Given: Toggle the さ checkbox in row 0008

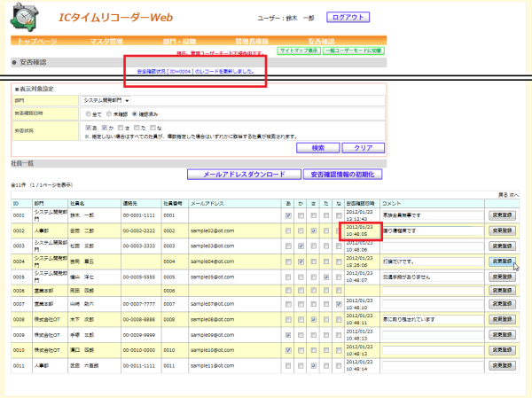Looking at the screenshot, I should pos(314,320).
